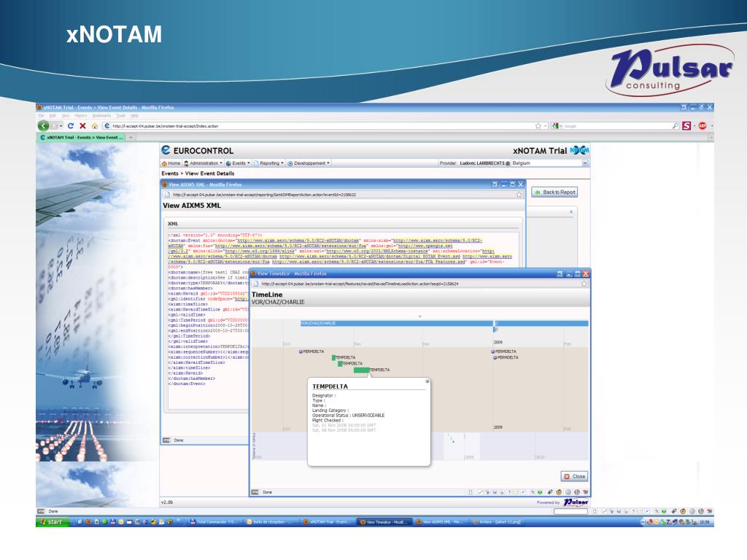Go back using Firefox's green back arrow
Screen dimensions: 747x560
point(43,125)
